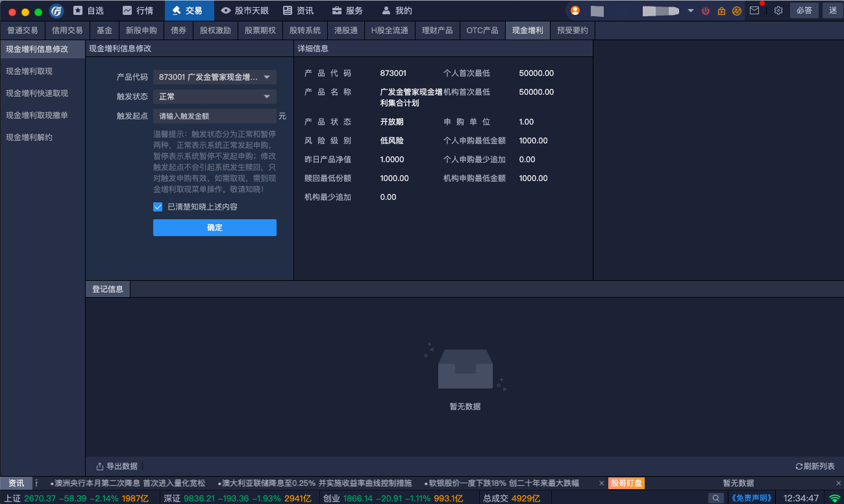
Task: Select 现金增利取现撤单 in sidebar
Action: (x=42, y=115)
